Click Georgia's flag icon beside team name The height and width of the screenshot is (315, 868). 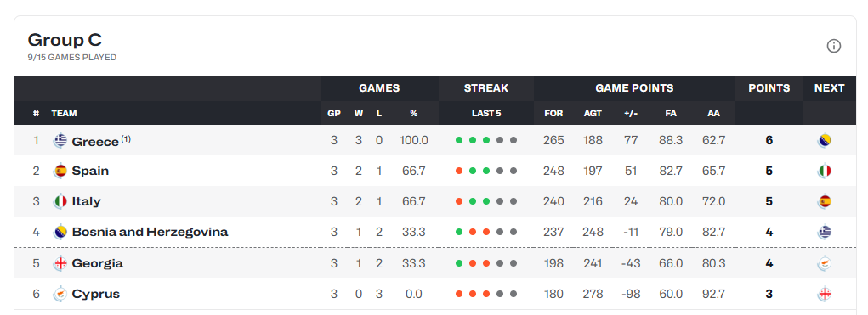(60, 263)
